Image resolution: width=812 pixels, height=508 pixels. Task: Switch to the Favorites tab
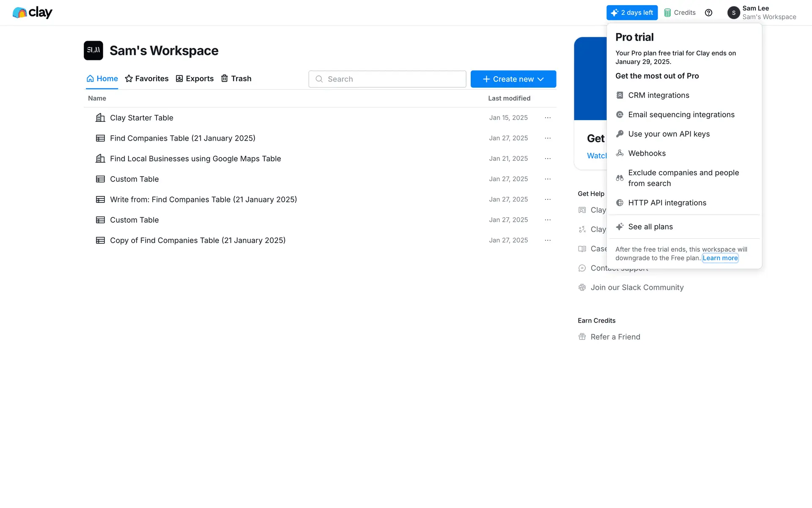[147, 79]
